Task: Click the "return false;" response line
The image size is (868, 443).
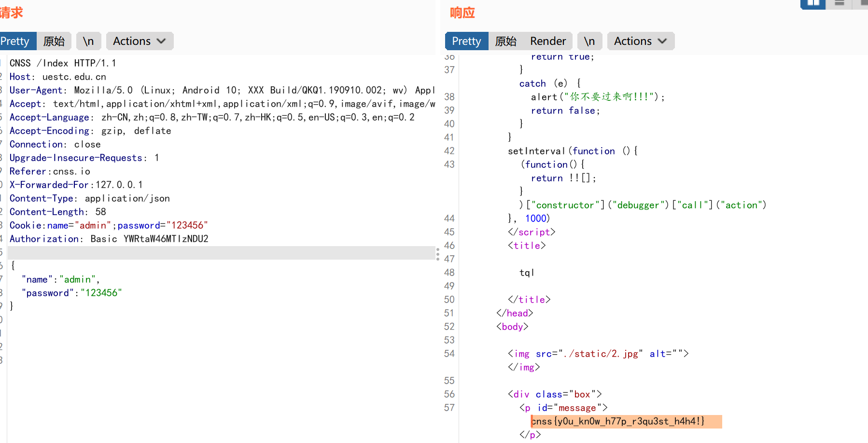Action: (x=565, y=111)
